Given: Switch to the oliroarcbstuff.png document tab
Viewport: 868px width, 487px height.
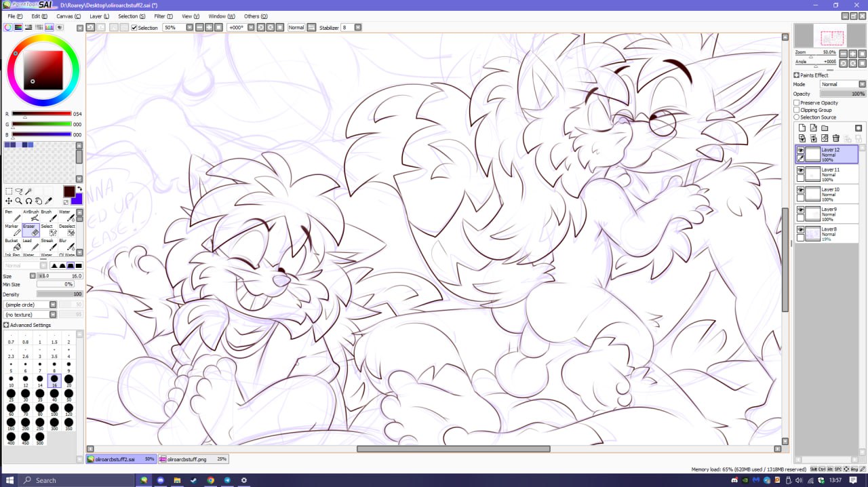Looking at the screenshot, I should [x=193, y=459].
